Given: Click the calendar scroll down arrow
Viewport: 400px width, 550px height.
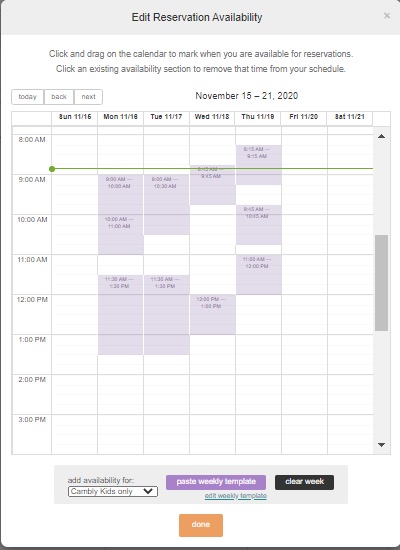Looking at the screenshot, I should pyautogui.click(x=381, y=445).
